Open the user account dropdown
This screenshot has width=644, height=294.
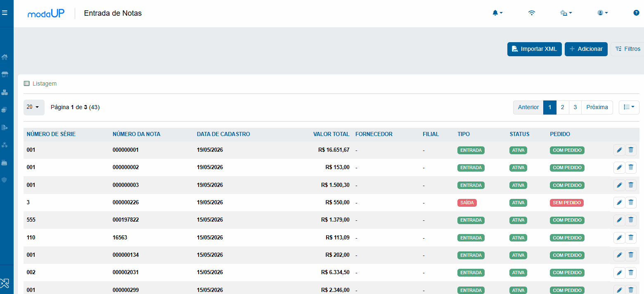click(603, 13)
